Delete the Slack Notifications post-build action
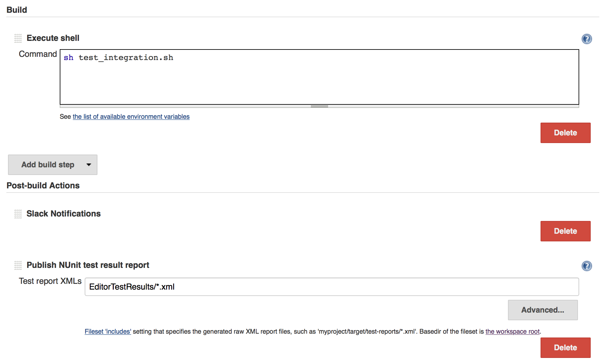607x364 pixels. tap(565, 231)
